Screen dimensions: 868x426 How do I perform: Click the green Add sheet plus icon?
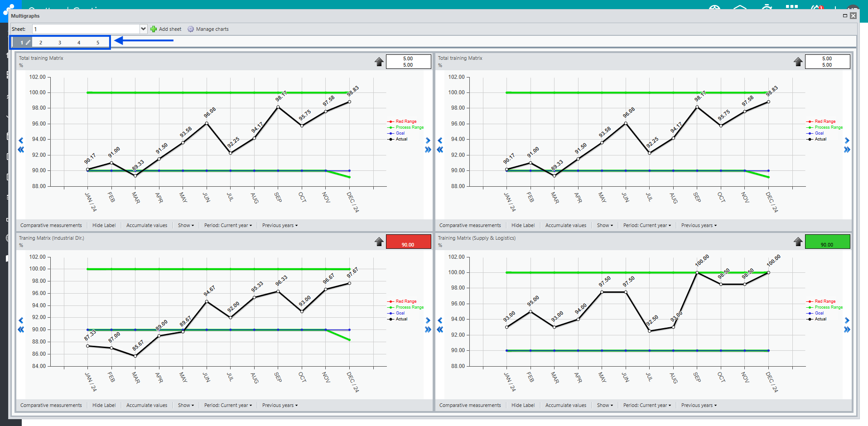(154, 29)
